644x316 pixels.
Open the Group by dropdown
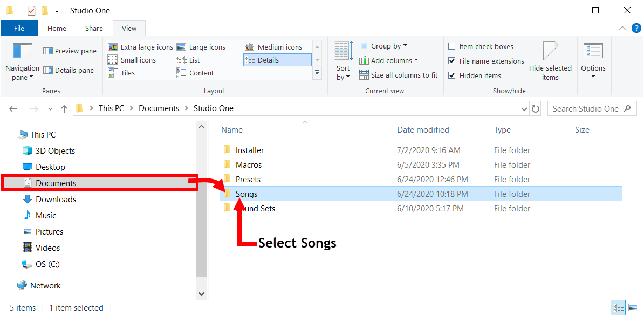[383, 46]
